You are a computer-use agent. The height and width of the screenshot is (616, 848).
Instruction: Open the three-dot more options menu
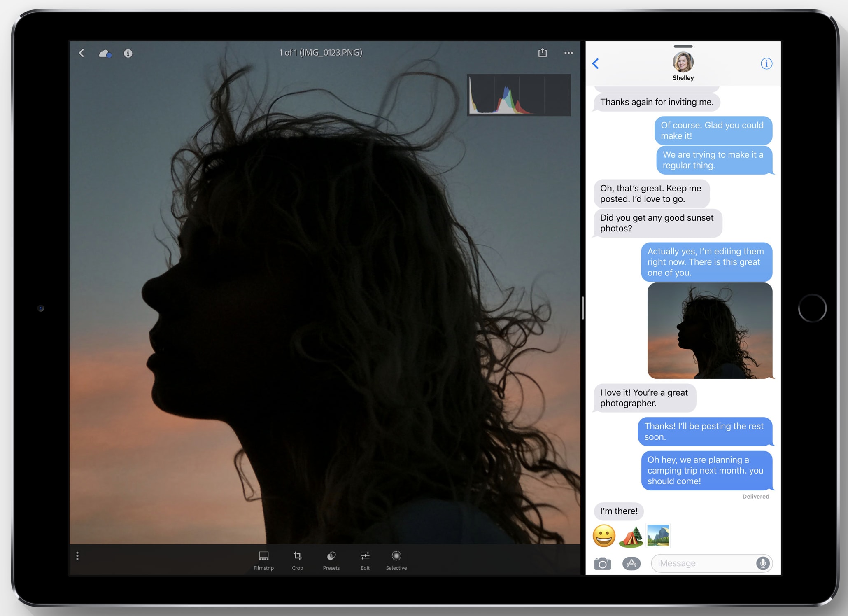tap(568, 53)
